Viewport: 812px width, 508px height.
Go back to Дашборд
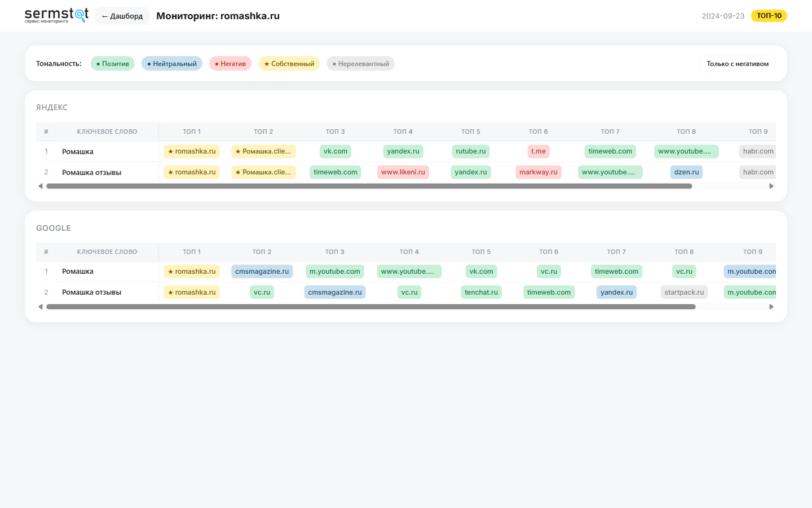[x=122, y=16]
